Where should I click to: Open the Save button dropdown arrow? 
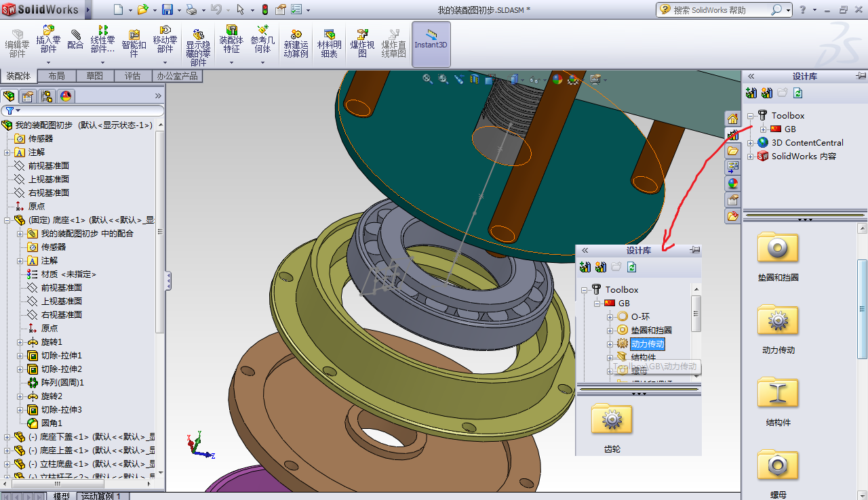179,10
